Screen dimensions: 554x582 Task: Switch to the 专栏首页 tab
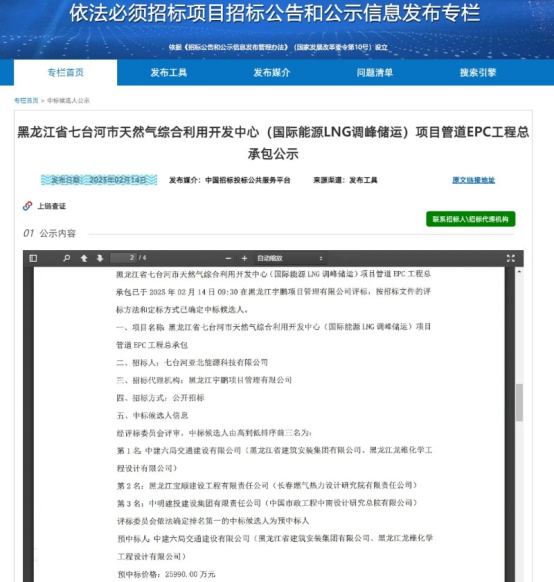click(x=66, y=72)
